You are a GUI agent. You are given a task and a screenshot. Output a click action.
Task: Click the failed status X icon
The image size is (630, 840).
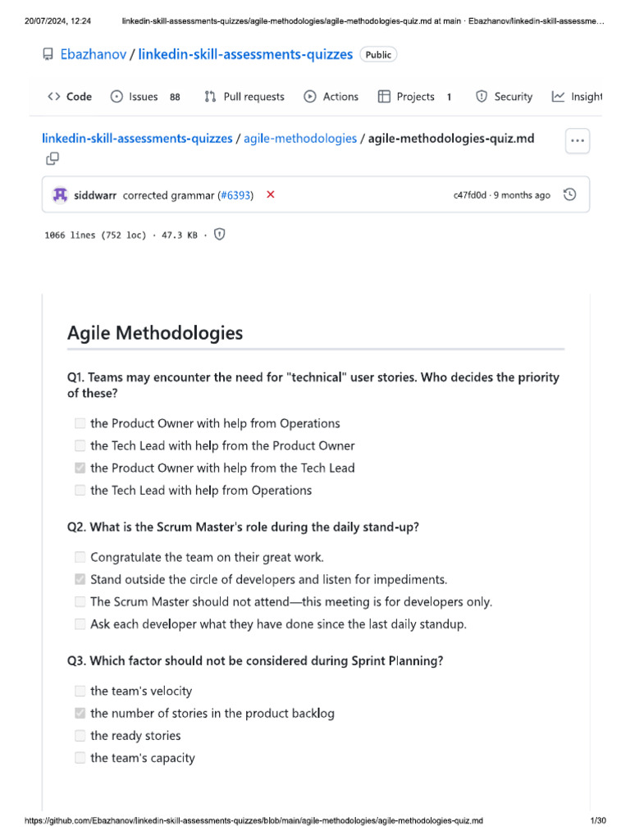pyautogui.click(x=271, y=195)
